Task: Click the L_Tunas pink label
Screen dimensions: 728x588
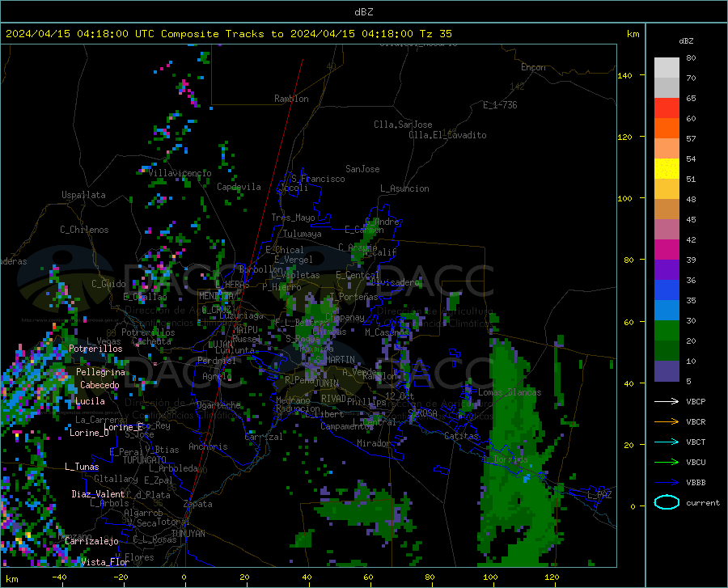Action: [x=82, y=467]
